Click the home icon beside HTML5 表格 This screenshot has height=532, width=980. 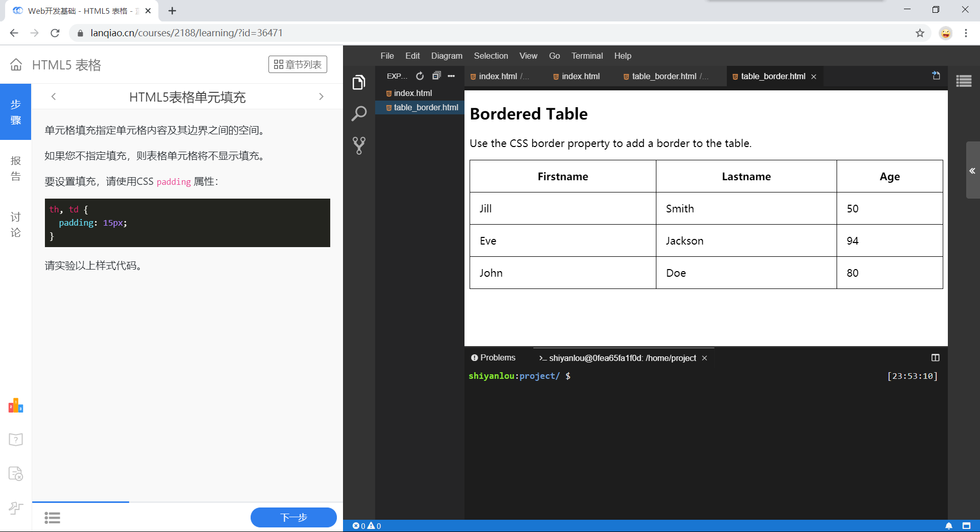16,65
